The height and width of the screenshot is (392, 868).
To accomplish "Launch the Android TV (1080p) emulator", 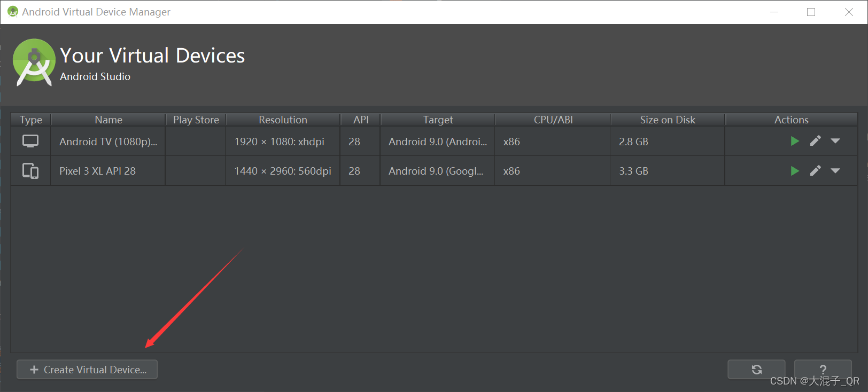I will tap(795, 141).
